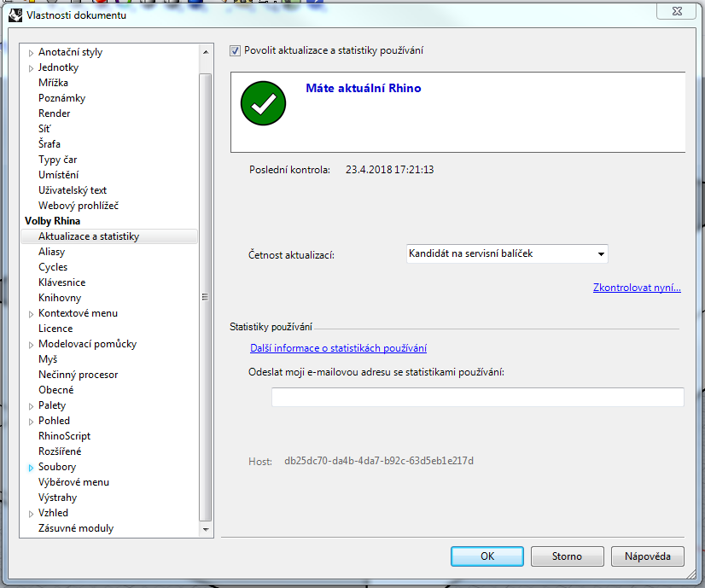705x588 pixels.
Task: Expand the Kontextové menu node
Action: coord(31,314)
